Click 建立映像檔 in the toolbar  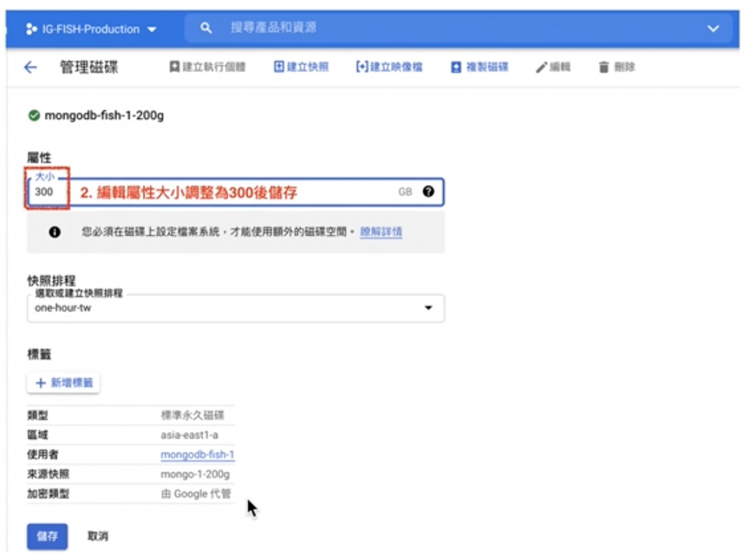click(389, 67)
